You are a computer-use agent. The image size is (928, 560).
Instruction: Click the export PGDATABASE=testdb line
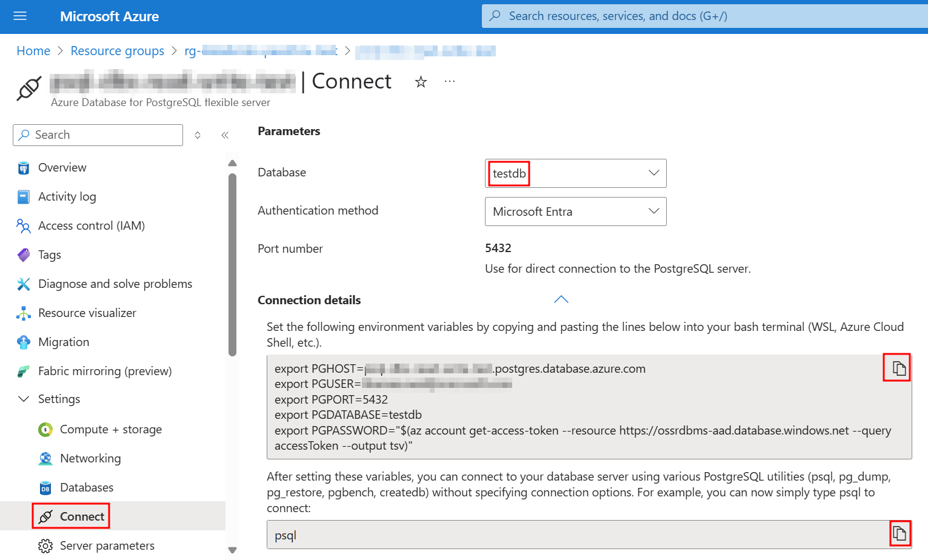point(348,415)
